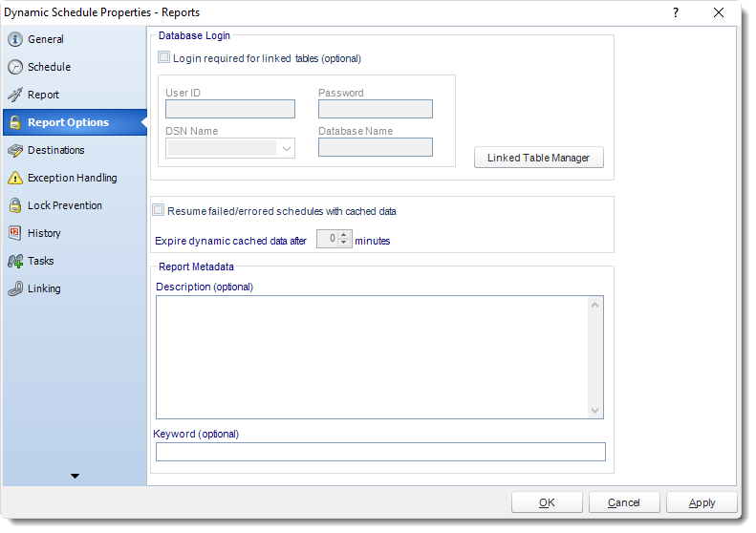
Task: Click the Schedule clock icon
Action: click(15, 67)
